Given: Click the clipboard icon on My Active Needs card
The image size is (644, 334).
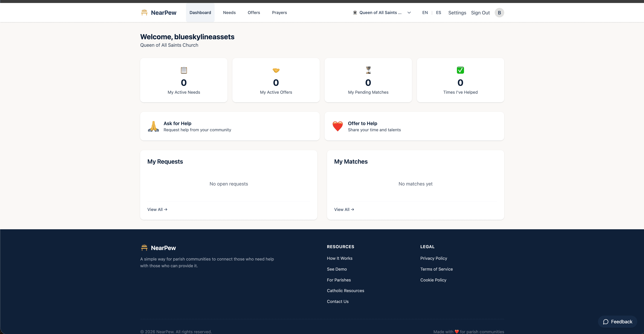Looking at the screenshot, I should pyautogui.click(x=184, y=70).
